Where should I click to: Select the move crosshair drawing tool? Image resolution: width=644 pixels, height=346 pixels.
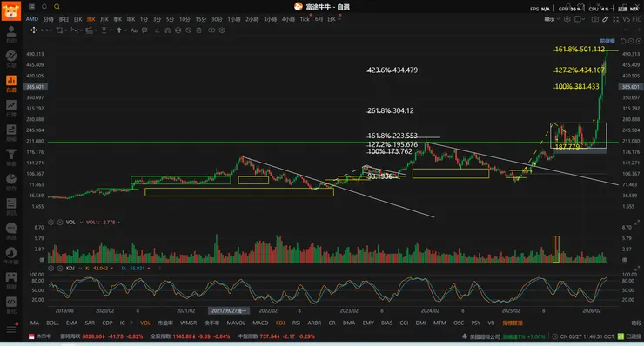(34, 30)
